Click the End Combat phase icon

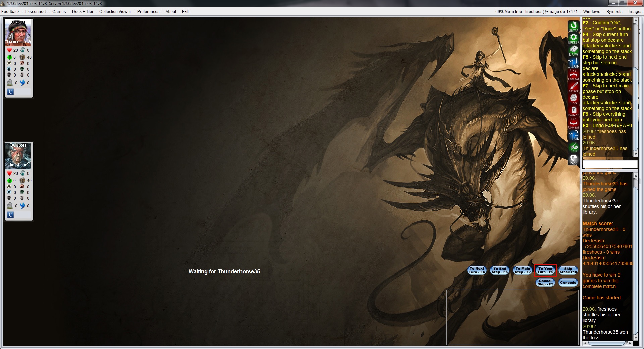[573, 123]
